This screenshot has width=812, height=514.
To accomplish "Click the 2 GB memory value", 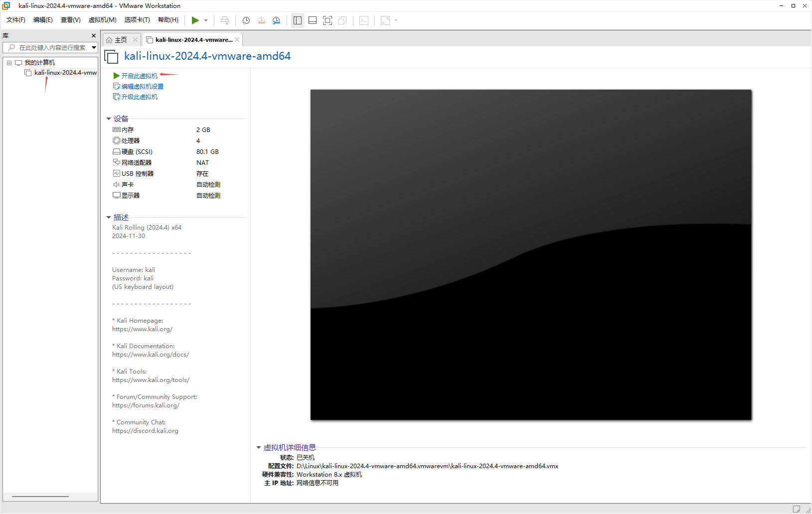I will coord(203,129).
